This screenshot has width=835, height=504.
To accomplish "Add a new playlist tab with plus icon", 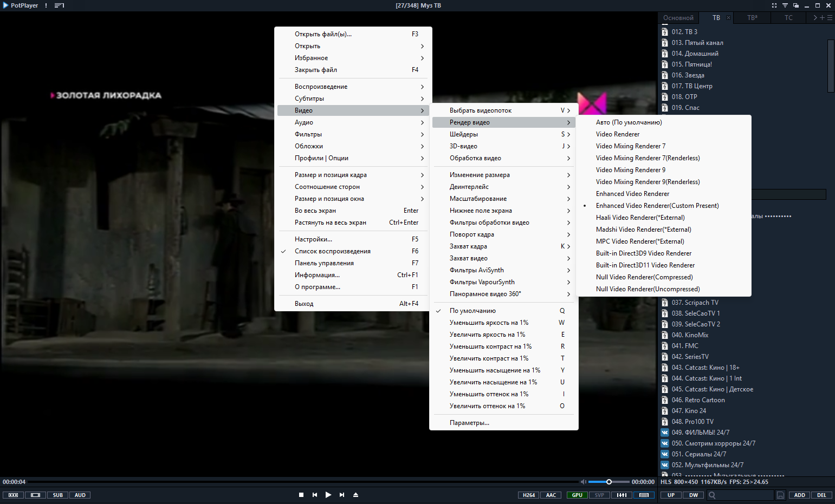I will pyautogui.click(x=822, y=18).
